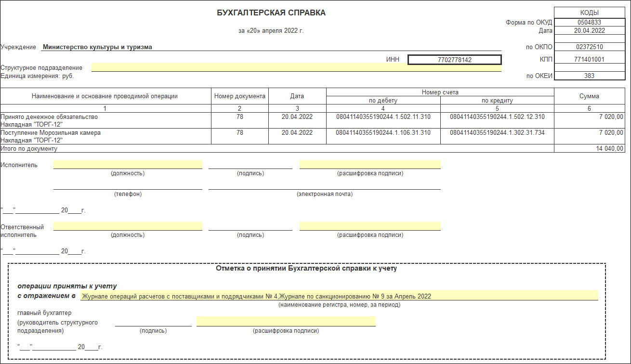Click the «(телефон)» caption under Исполнитель
The width and height of the screenshot is (631, 364).
pyautogui.click(x=128, y=194)
